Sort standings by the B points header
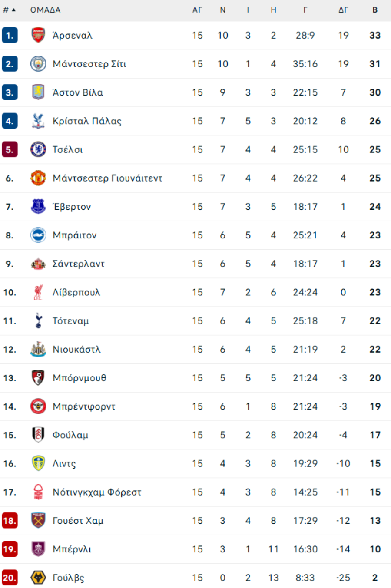The image size is (391, 588). tap(375, 10)
